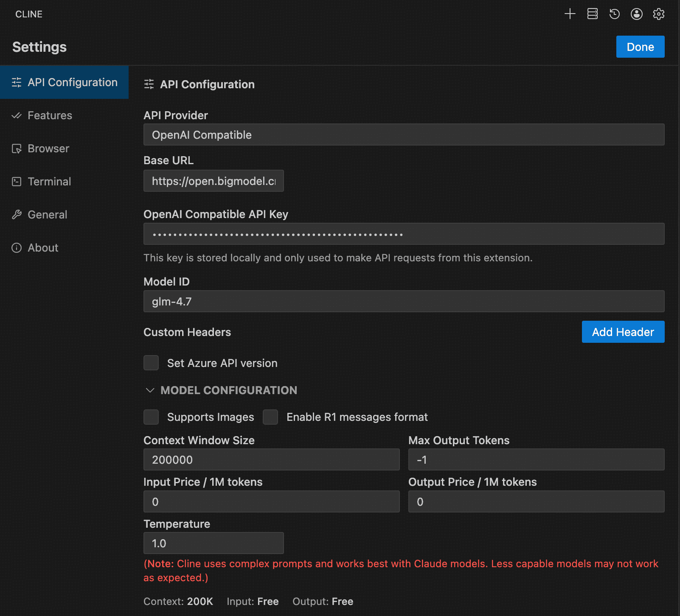
Task: Click the plus icon to start new task
Action: 570,14
